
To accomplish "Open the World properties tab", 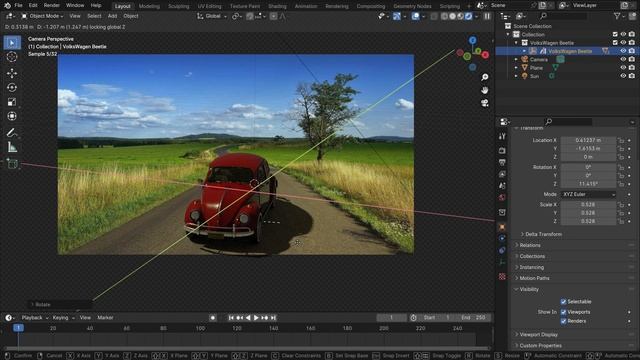I will 502,198.
